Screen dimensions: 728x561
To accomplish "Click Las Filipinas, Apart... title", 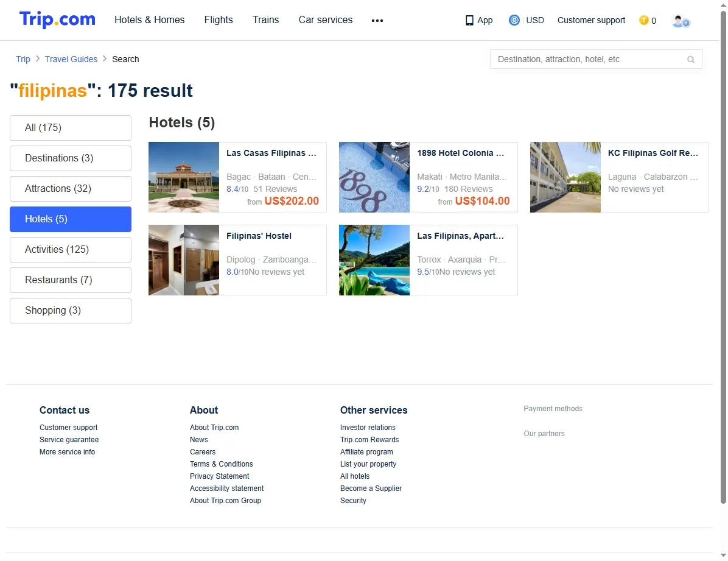I will click(x=461, y=236).
